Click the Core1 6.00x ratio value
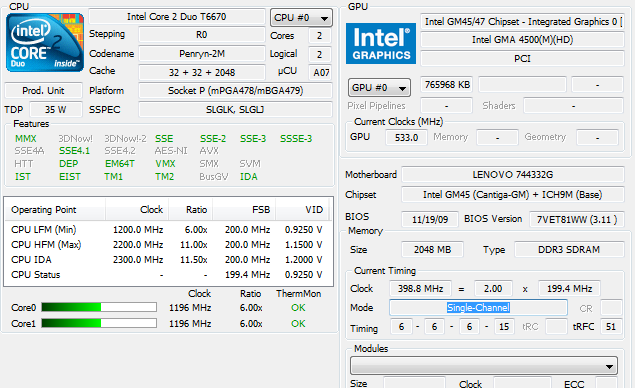This screenshot has width=635, height=388. 251,324
